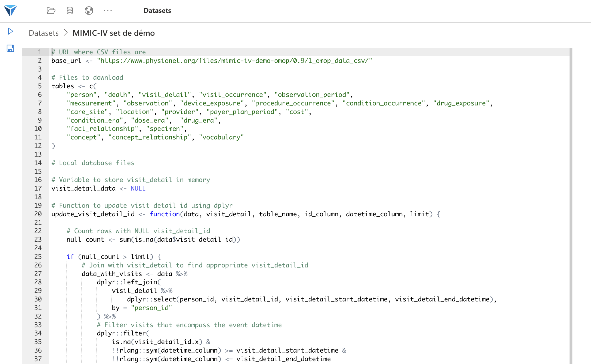Click the "person_id" string on line 31

tap(151, 308)
